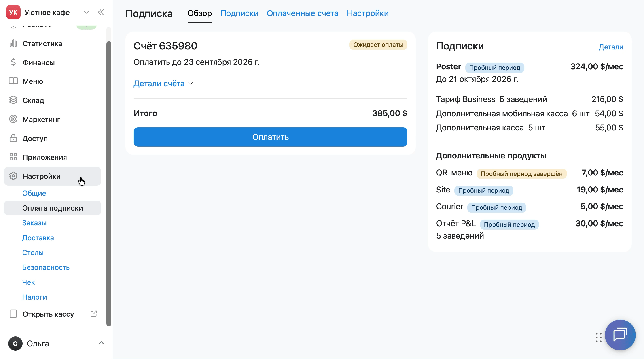This screenshot has width=644, height=359.
Task: Switch to the Подписки tab
Action: [239, 13]
